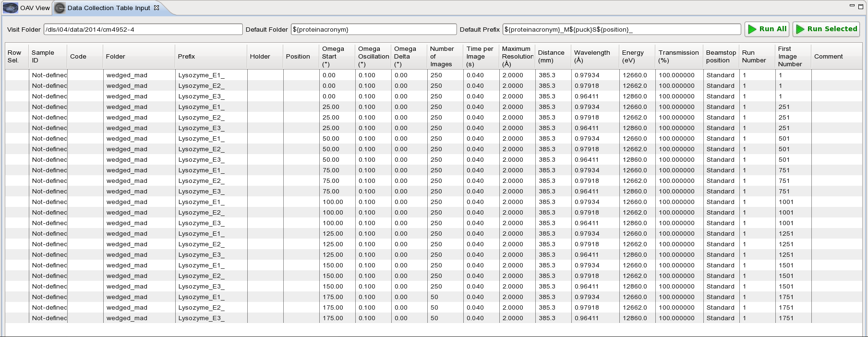Image resolution: width=868 pixels, height=337 pixels.
Task: Click the Omega Delta column header
Action: point(409,57)
